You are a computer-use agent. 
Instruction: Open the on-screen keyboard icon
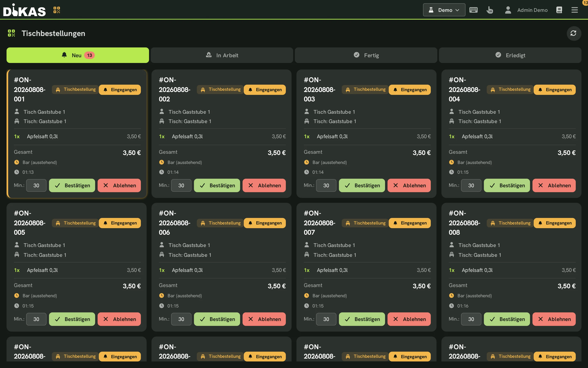pos(473,10)
